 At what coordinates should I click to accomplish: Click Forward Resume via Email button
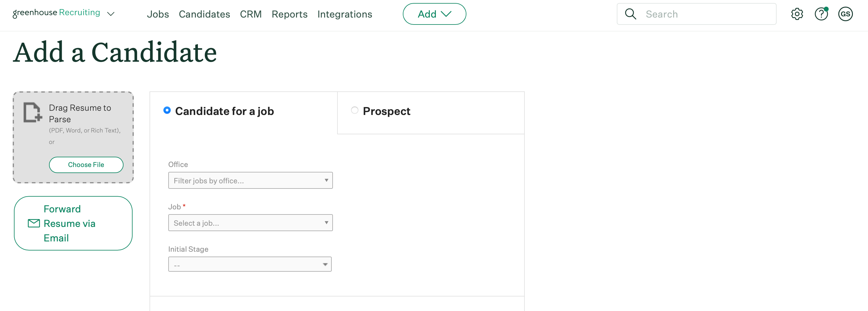[73, 223]
